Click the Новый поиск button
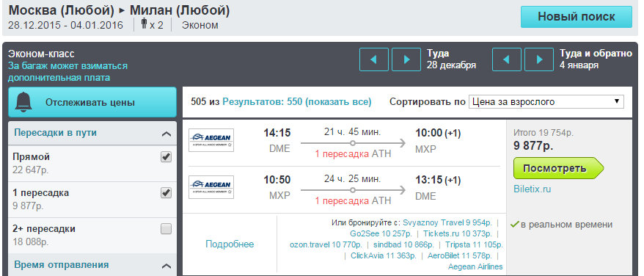 (577, 17)
